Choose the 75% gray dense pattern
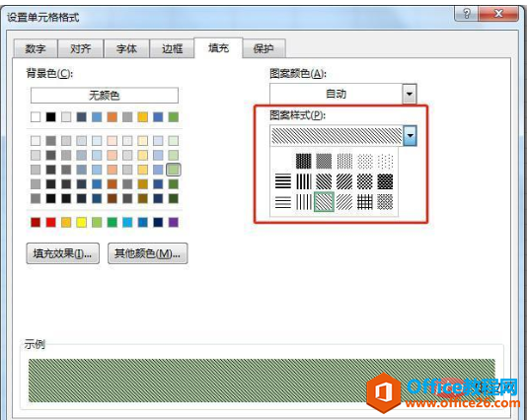Screen dimensions: 527x420 click(x=304, y=161)
